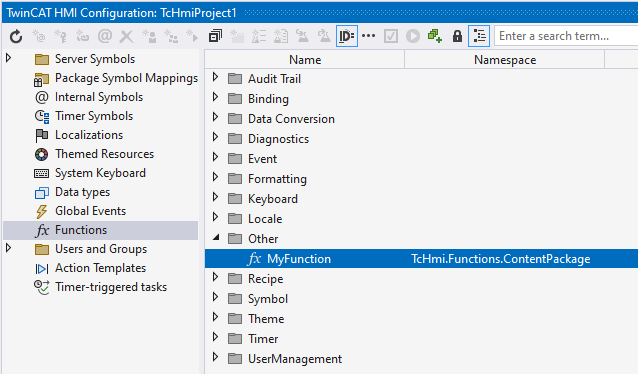Select the UserManagement folder label
The width and height of the screenshot is (638, 374).
point(295,359)
